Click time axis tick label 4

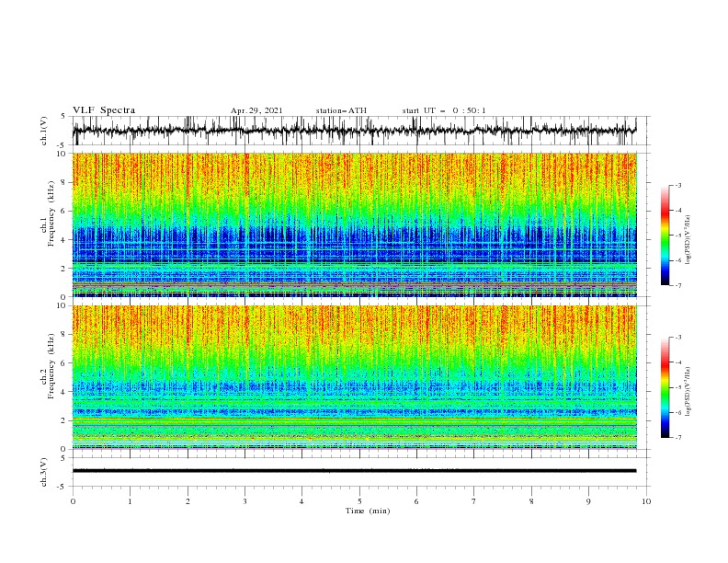click(x=301, y=501)
